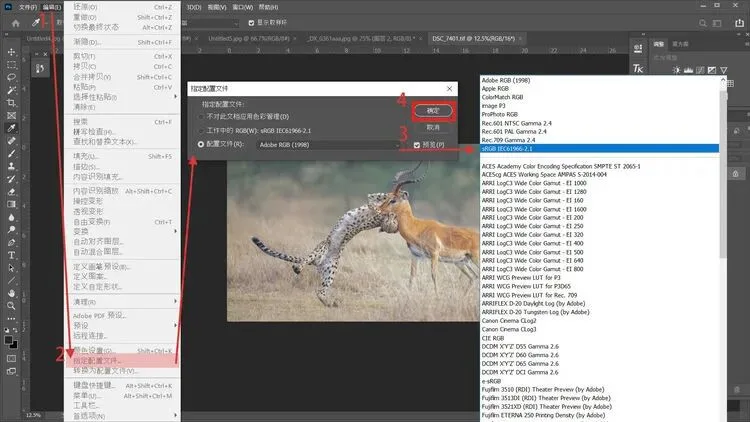Switch to Untitled5.jpg document tab
750x422 pixels.
point(249,38)
